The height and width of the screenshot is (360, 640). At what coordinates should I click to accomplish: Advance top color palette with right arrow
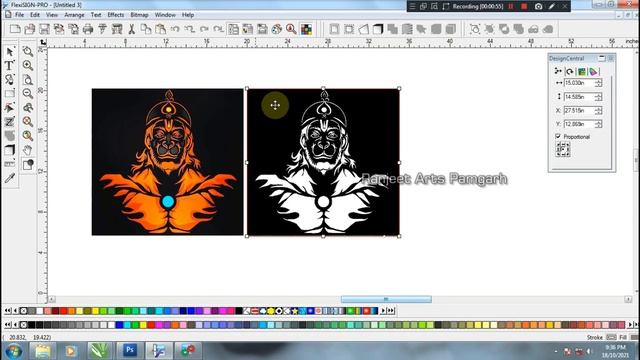pyautogui.click(x=383, y=311)
